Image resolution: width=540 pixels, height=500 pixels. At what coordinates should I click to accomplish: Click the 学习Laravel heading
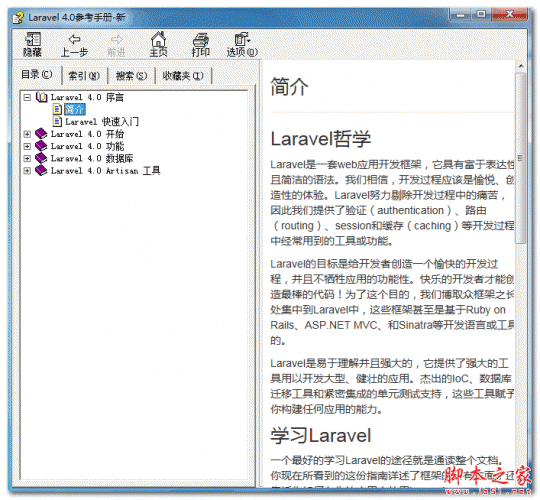[x=321, y=435]
